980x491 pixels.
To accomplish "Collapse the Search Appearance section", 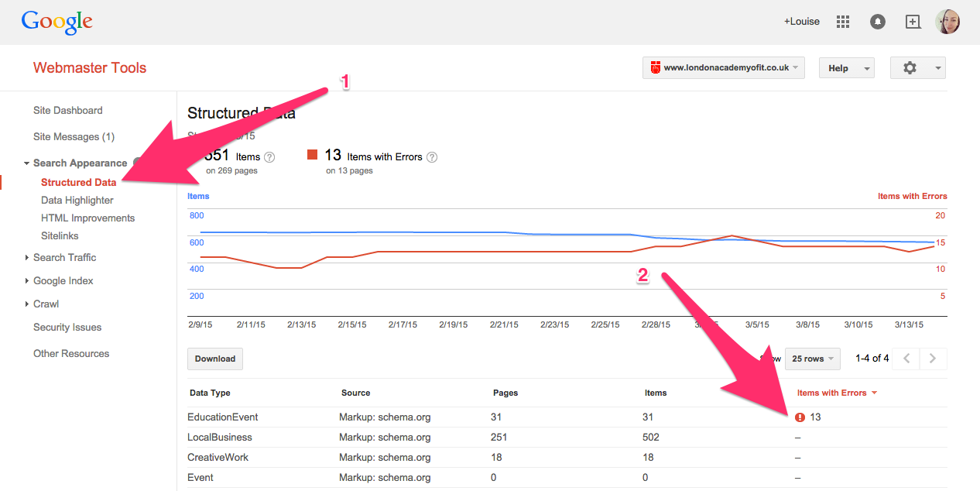I will click(26, 163).
